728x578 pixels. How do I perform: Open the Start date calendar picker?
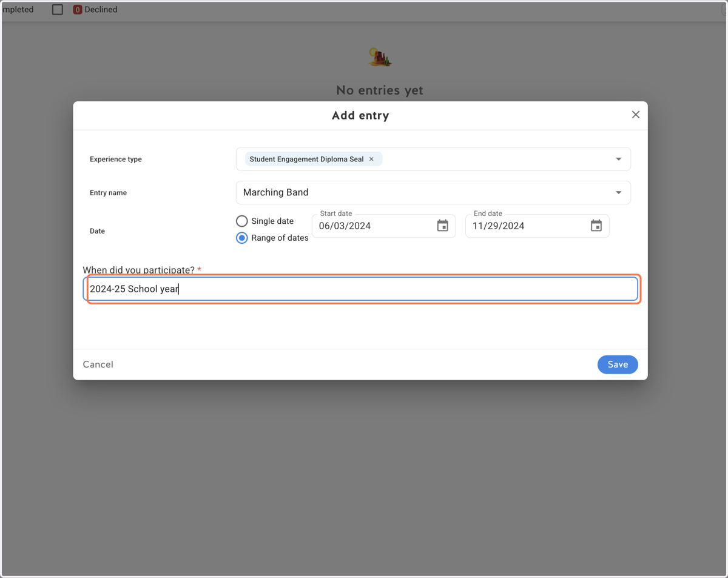coord(442,226)
